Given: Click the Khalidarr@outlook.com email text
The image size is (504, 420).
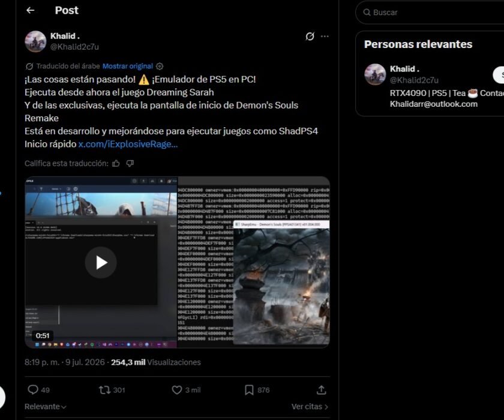Looking at the screenshot, I should (434, 104).
